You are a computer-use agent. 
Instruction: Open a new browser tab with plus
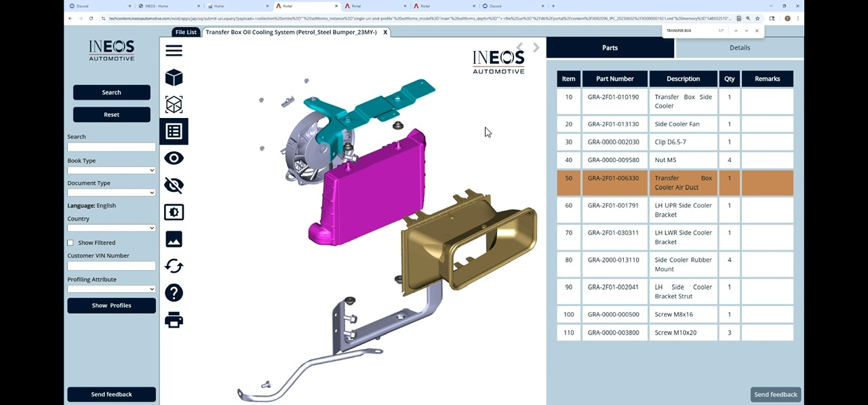pyautogui.click(x=553, y=5)
